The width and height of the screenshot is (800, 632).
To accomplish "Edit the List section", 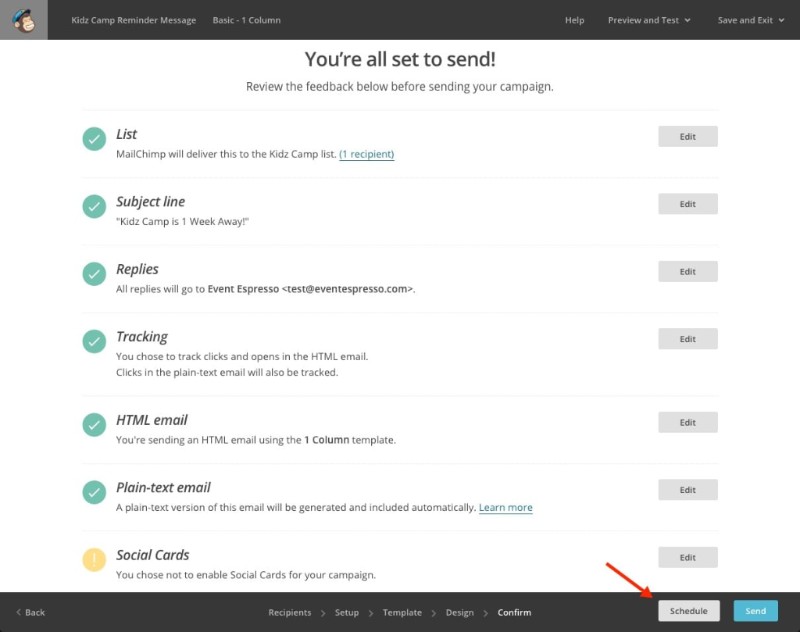I will pyautogui.click(x=688, y=136).
